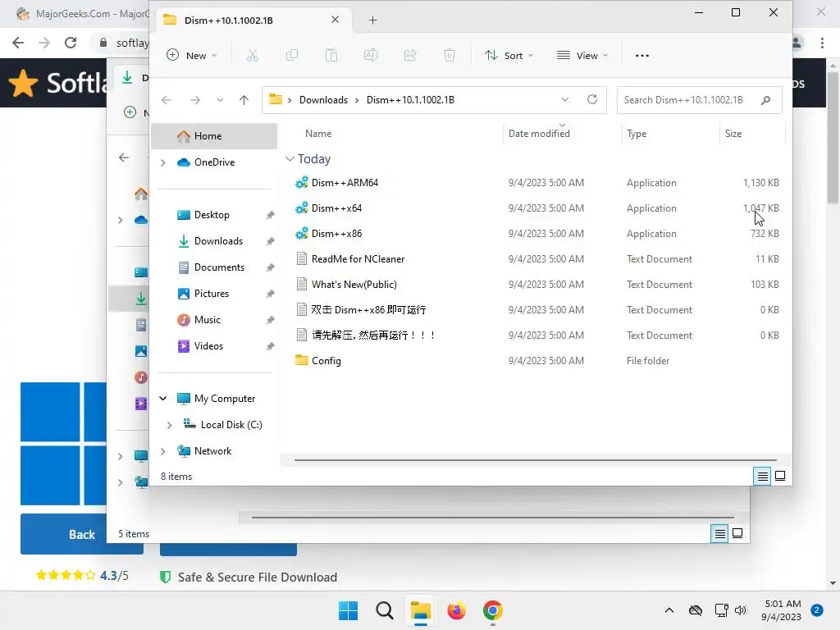Viewport: 840px width, 630px height.
Task: Go up one folder with the up arrow
Action: (x=244, y=99)
